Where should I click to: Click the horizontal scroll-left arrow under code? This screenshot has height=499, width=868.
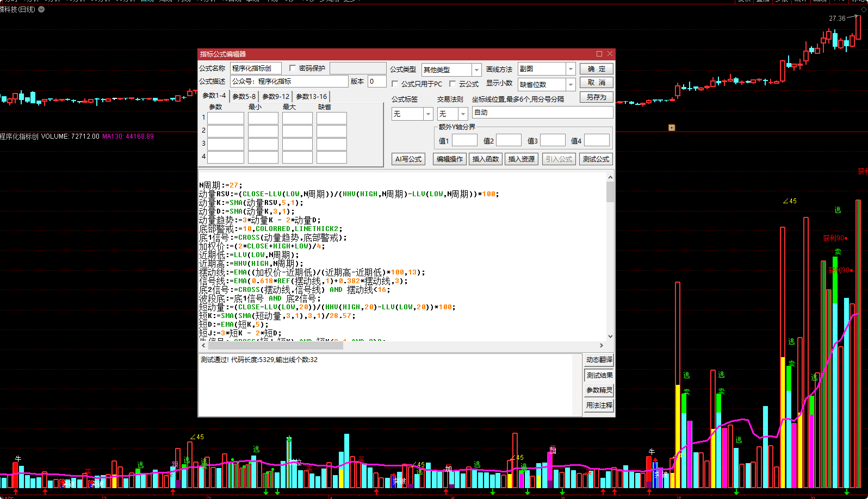click(x=203, y=345)
